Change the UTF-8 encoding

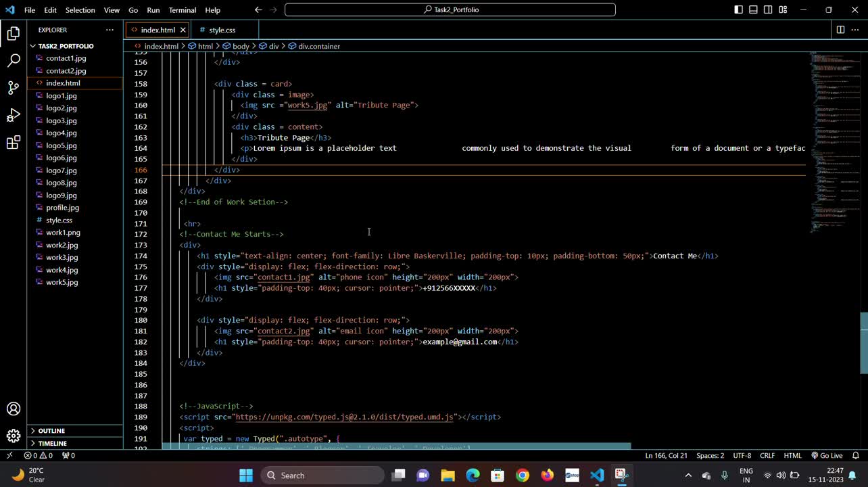(x=742, y=455)
